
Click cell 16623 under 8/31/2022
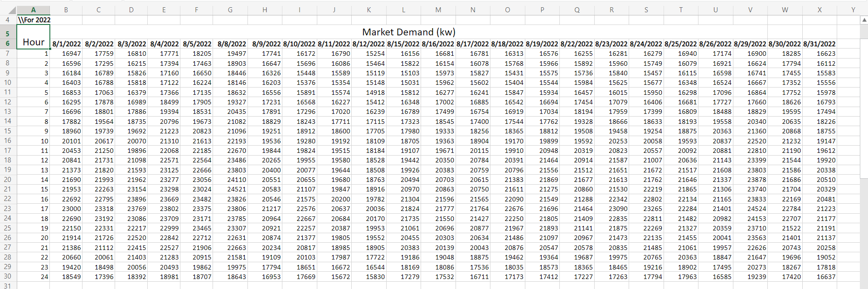click(820, 54)
